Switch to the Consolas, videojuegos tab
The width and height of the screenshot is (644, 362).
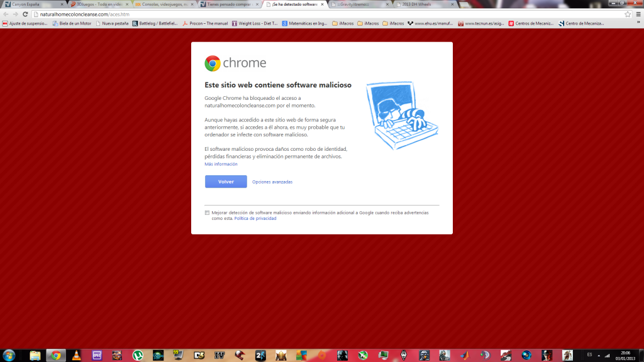coord(164,4)
